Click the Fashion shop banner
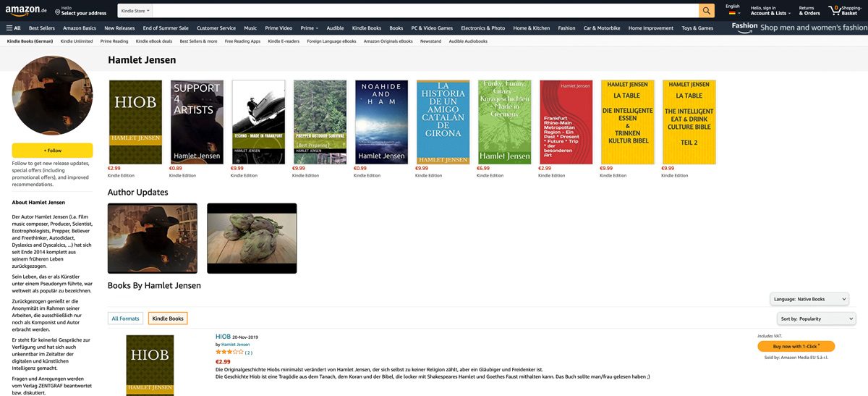The height and width of the screenshot is (396, 868). (x=799, y=28)
